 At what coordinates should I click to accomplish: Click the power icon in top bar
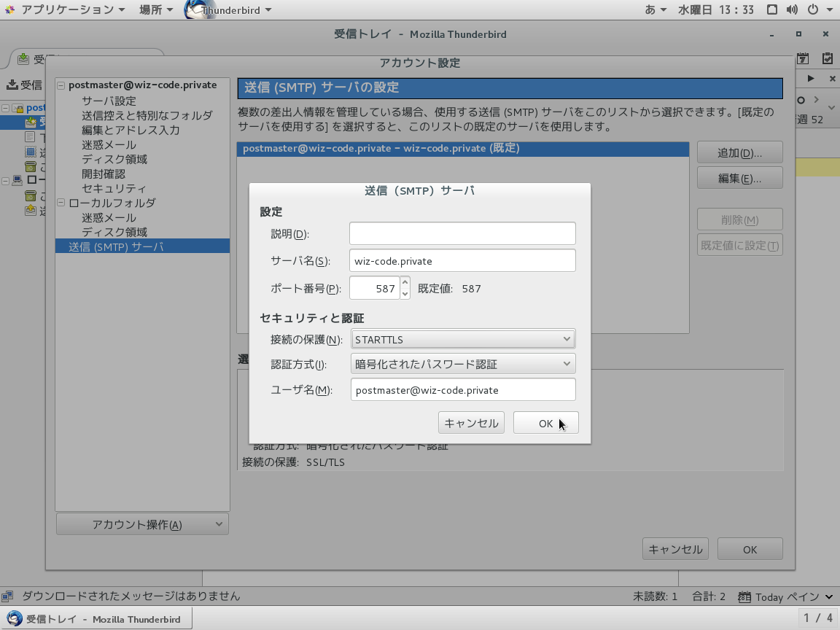click(813, 9)
